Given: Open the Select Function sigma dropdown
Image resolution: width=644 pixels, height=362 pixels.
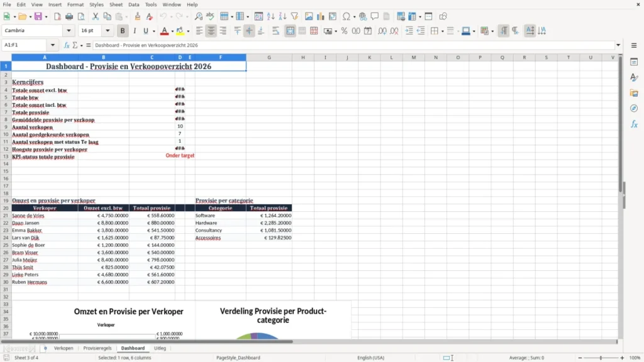Looking at the screenshot, I should 81,45.
